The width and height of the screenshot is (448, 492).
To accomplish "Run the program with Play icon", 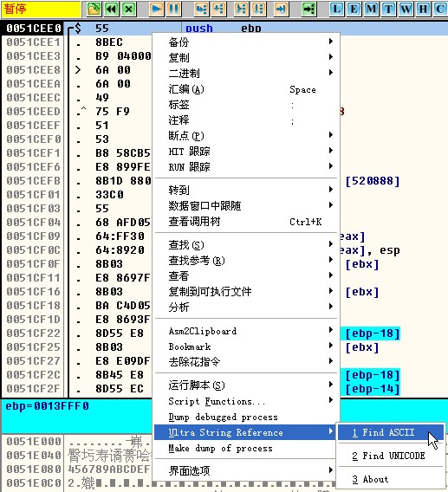I will pyautogui.click(x=156, y=9).
